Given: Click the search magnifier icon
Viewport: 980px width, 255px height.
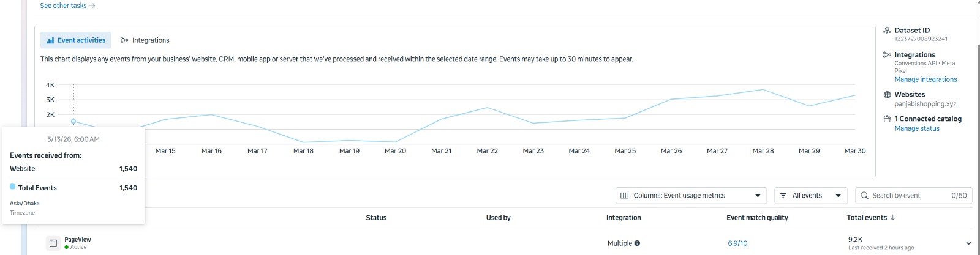Looking at the screenshot, I should (865, 196).
